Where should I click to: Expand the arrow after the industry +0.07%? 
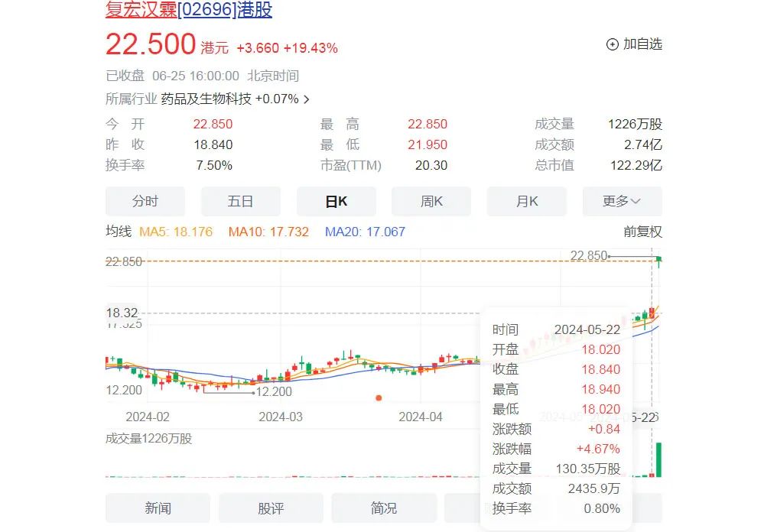(307, 99)
